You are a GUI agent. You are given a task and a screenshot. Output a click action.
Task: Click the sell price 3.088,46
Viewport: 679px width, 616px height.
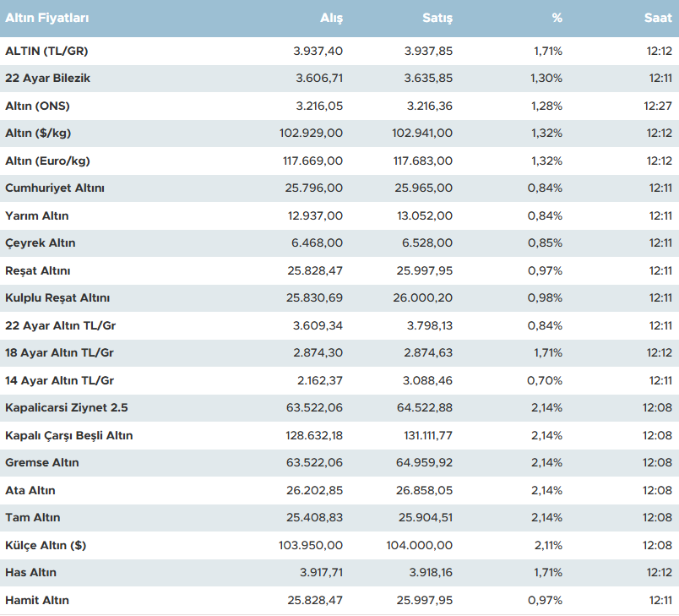(x=427, y=381)
